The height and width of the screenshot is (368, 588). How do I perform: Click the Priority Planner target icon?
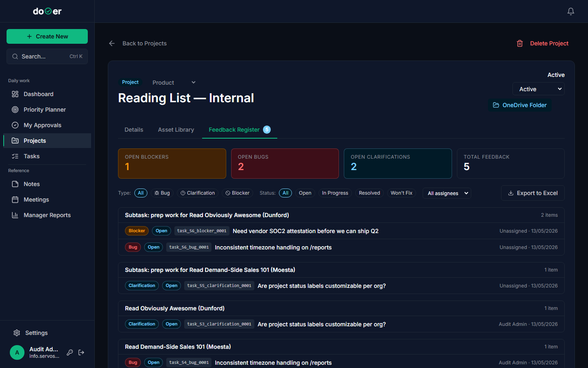pyautogui.click(x=15, y=110)
